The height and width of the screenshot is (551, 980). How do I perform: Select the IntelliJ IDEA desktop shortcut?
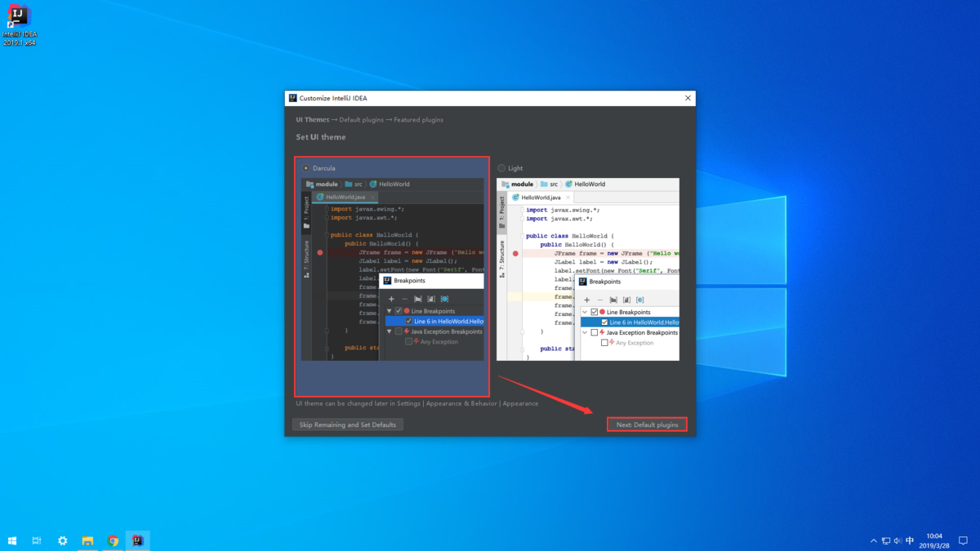point(19,26)
